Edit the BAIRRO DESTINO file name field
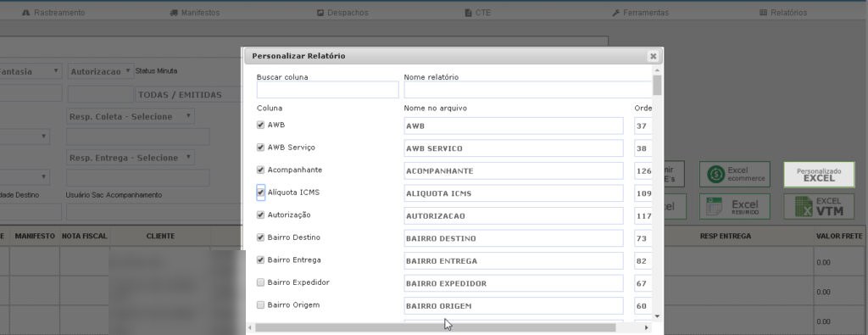Image resolution: width=868 pixels, height=335 pixels. point(514,238)
